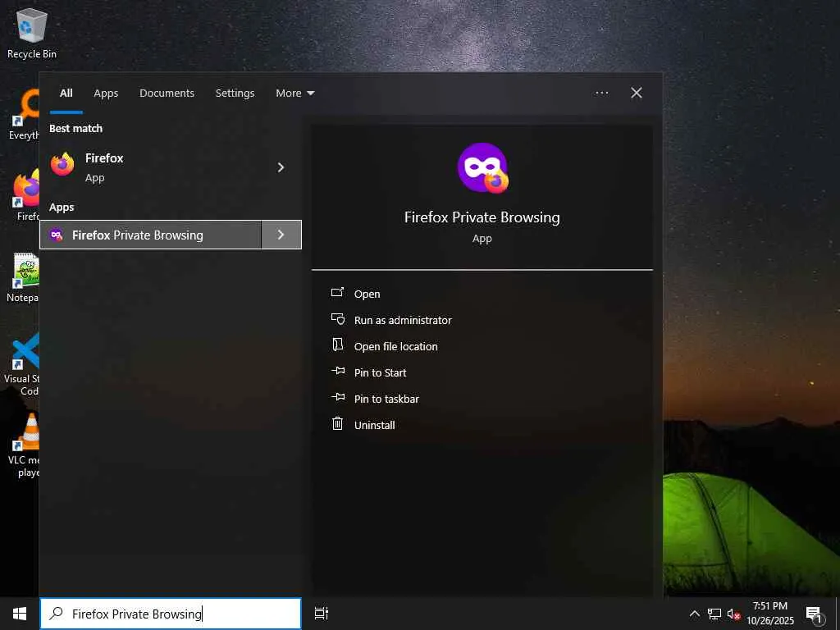Open search options ellipsis menu
The width and height of the screenshot is (840, 630).
601,93
